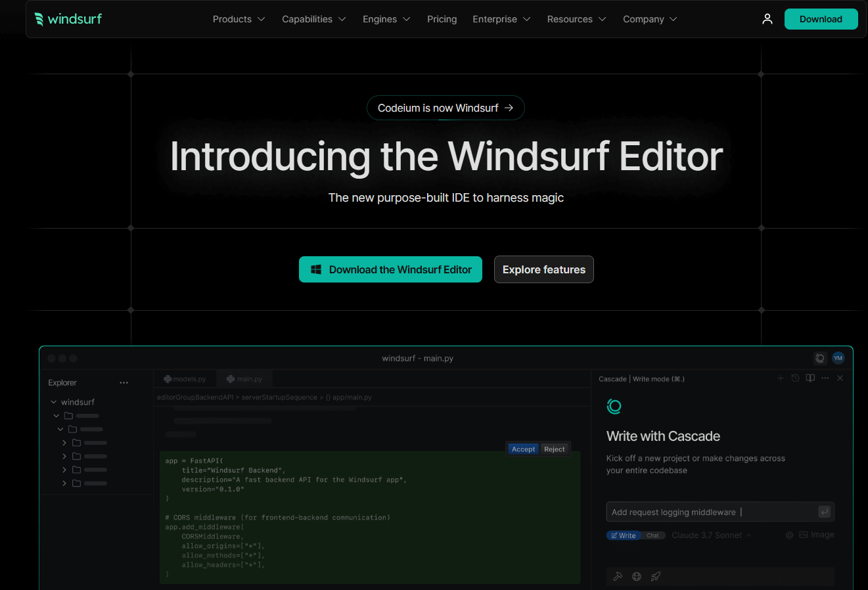Click the serverStartupSequence breadcrumb segment

(x=279, y=397)
